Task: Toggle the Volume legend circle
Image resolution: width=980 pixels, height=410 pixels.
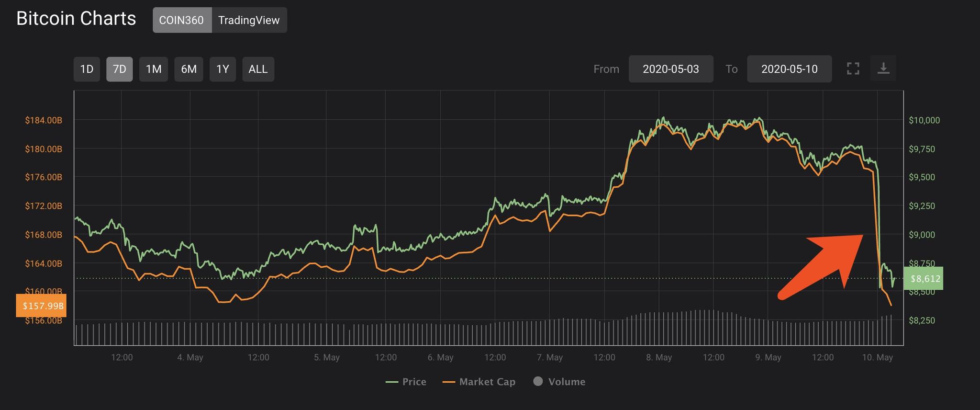Action: click(x=538, y=381)
